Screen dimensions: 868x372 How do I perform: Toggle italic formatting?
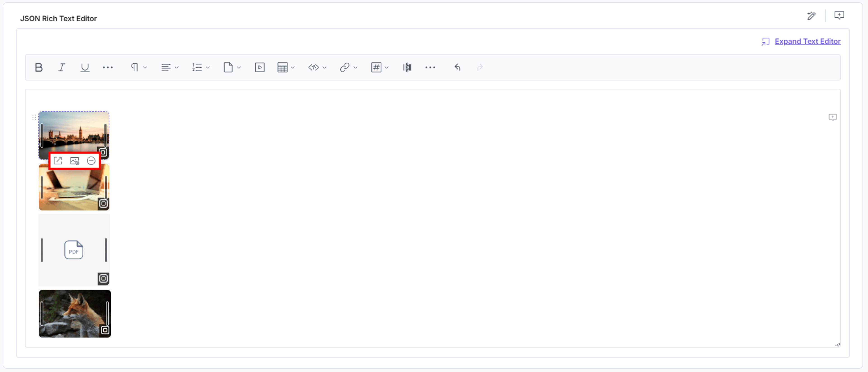point(62,67)
